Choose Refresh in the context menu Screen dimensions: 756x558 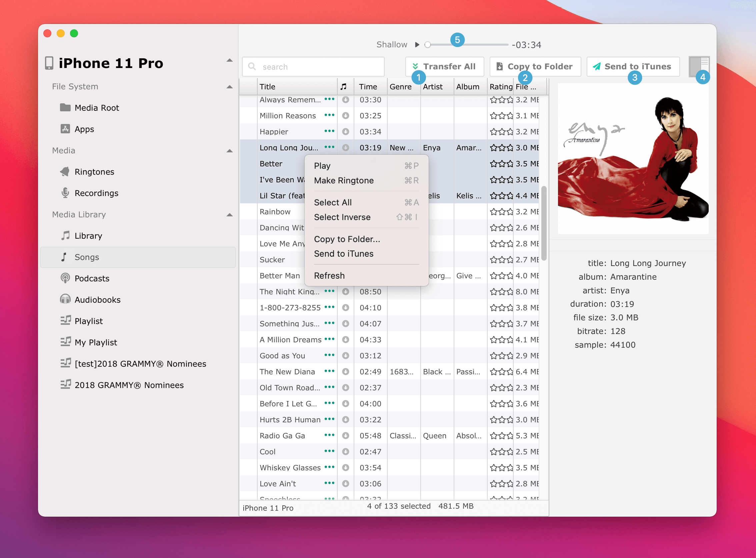(367, 276)
